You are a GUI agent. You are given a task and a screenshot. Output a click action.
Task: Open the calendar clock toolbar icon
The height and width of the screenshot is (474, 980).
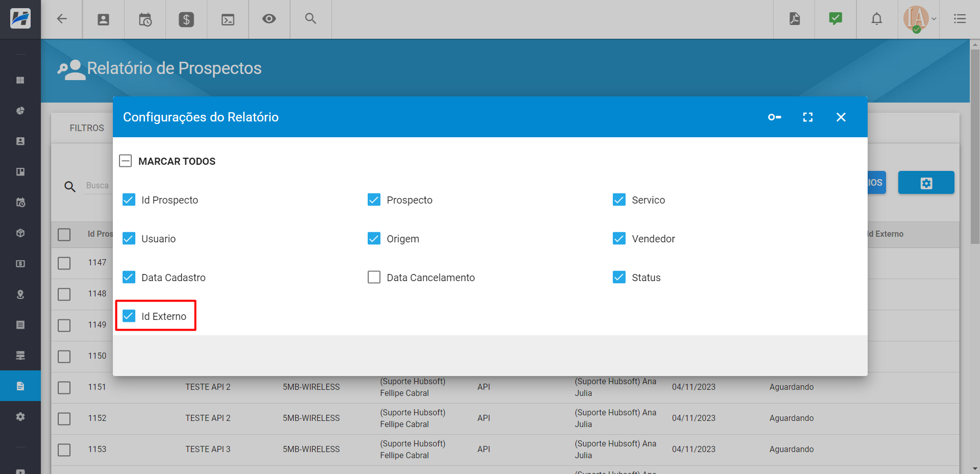point(145,19)
